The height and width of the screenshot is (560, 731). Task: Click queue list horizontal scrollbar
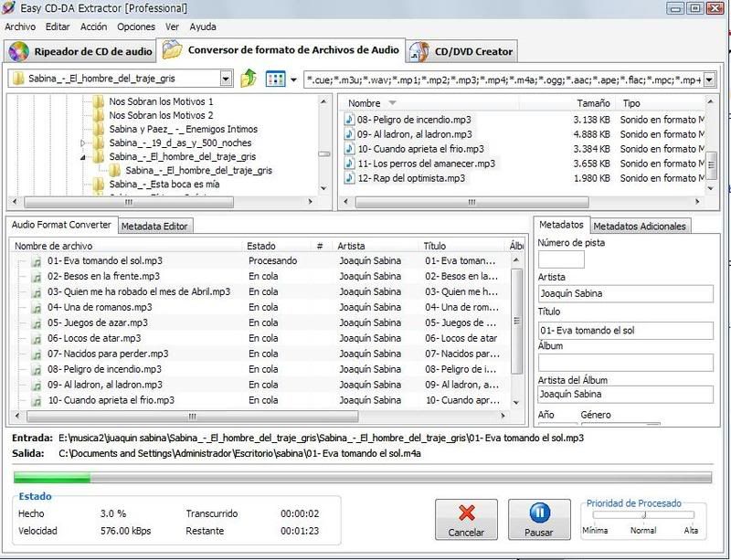(x=193, y=416)
